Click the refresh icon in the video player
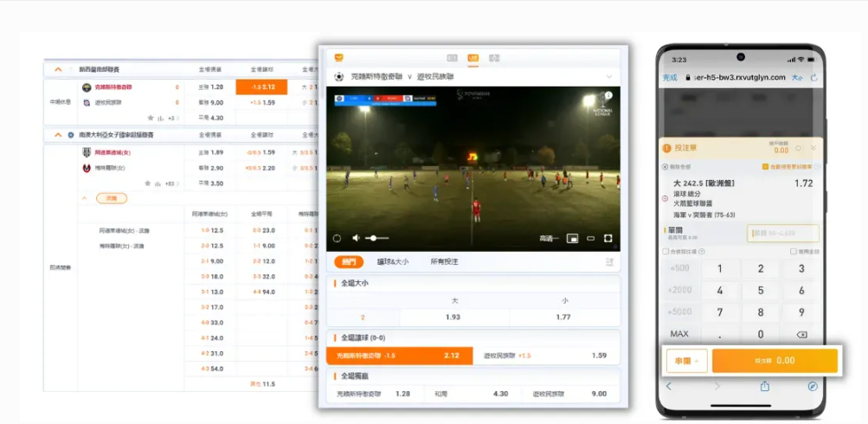 pos(337,238)
